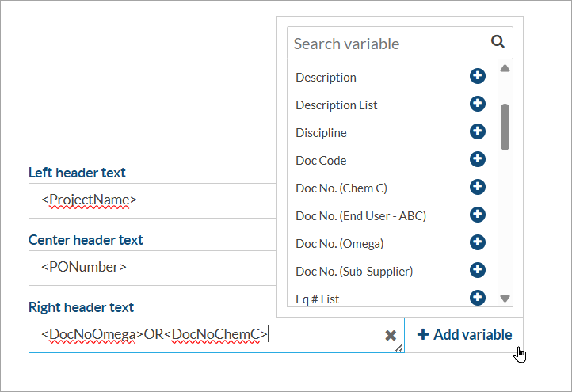Click the plus icon next to Description
The height and width of the screenshot is (392, 572).
click(x=477, y=76)
